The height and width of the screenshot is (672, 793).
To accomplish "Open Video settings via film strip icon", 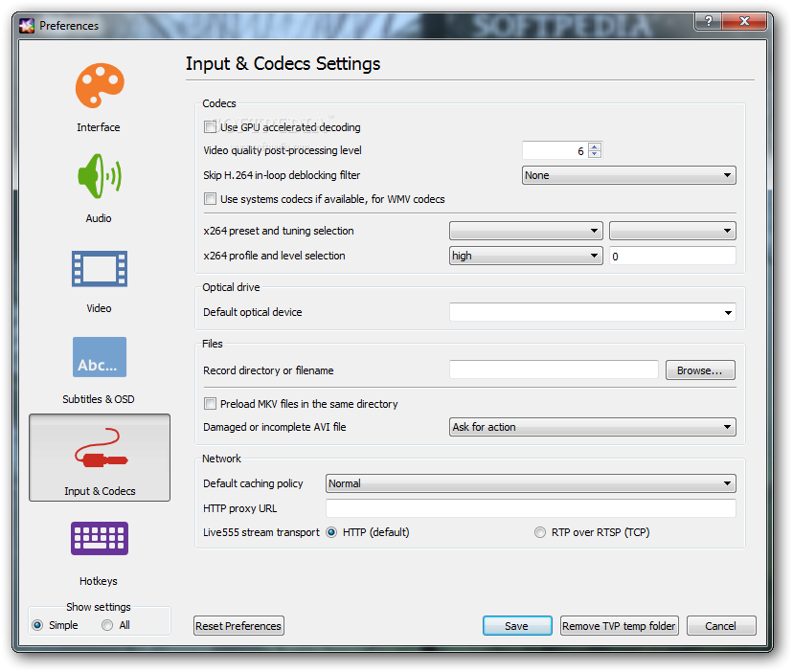I will point(100,268).
